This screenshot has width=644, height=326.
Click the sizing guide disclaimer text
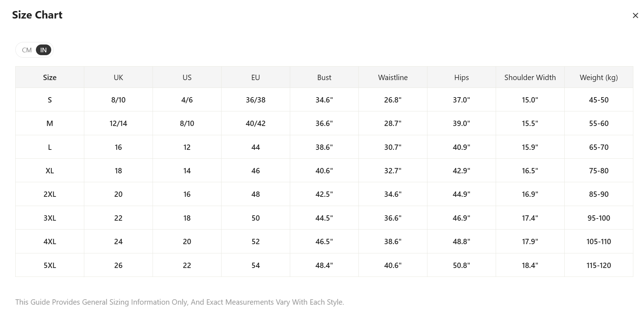click(180, 302)
